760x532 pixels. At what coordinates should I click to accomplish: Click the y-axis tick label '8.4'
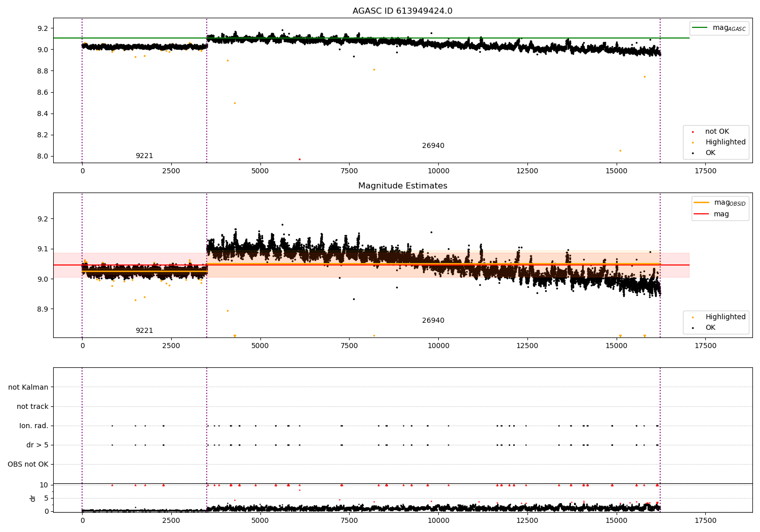pyautogui.click(x=42, y=113)
